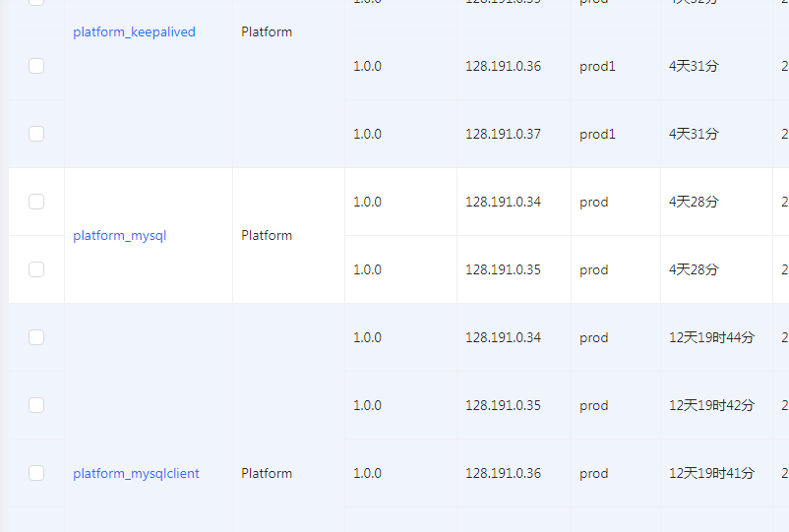
Task: Tick checkbox for the 128.191.0.36 prod1 row
Action: [x=36, y=66]
